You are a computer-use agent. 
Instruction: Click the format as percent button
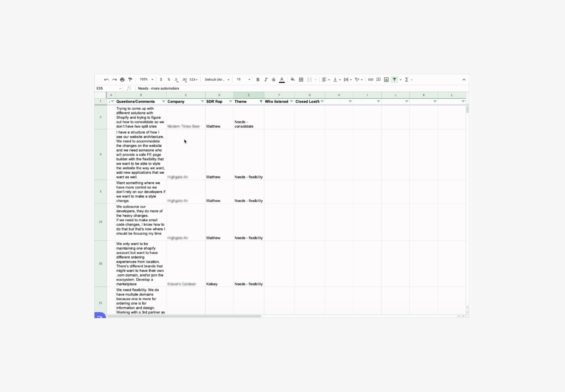tap(169, 80)
